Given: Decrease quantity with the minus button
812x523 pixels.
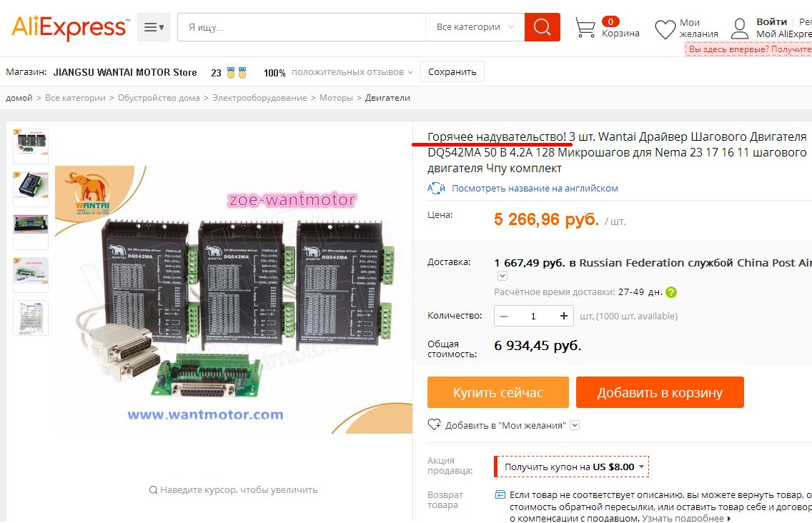Looking at the screenshot, I should (x=504, y=316).
